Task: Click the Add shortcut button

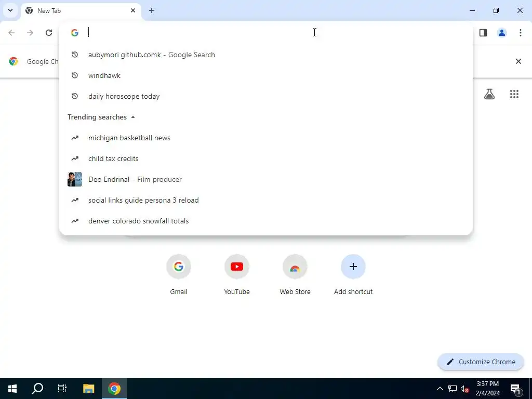Action: 353,274
